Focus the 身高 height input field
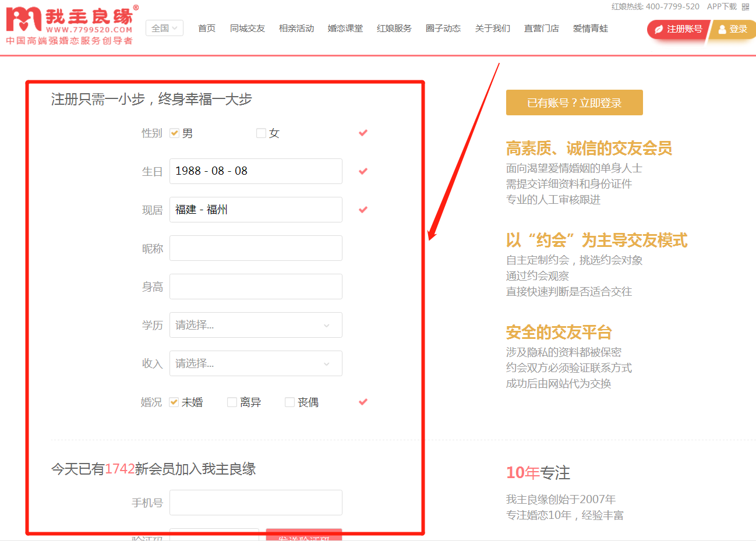 [256, 287]
